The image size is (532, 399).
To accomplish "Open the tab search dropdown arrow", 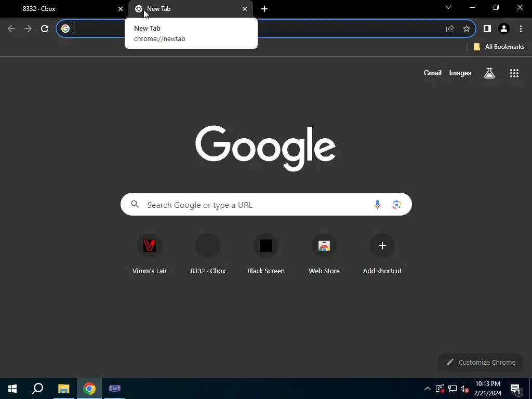I will tap(448, 7).
